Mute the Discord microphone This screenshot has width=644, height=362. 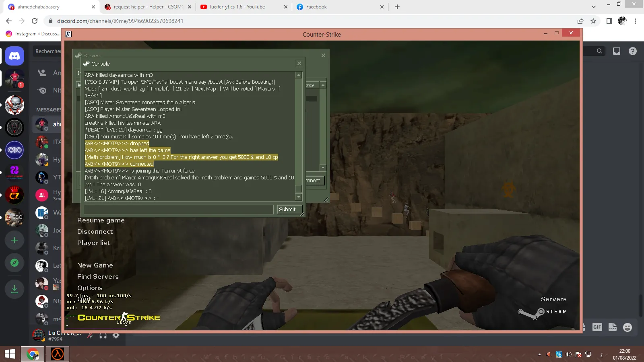pyautogui.click(x=90, y=335)
